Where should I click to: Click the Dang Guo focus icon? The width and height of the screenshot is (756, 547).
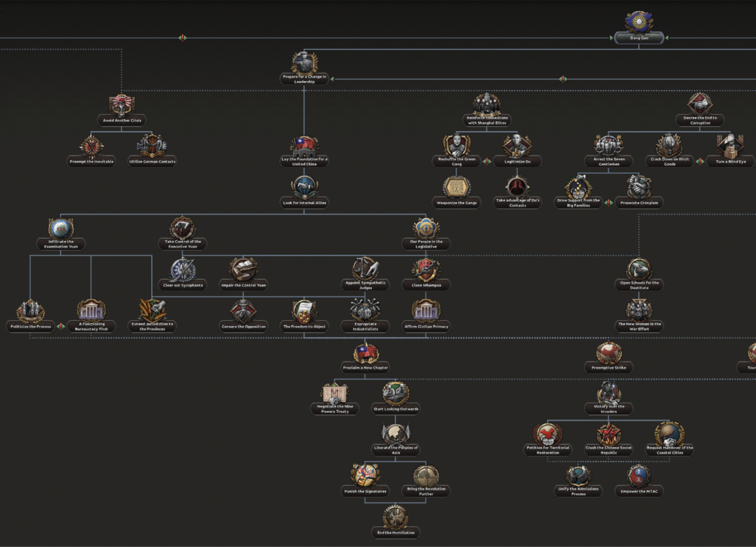(639, 22)
